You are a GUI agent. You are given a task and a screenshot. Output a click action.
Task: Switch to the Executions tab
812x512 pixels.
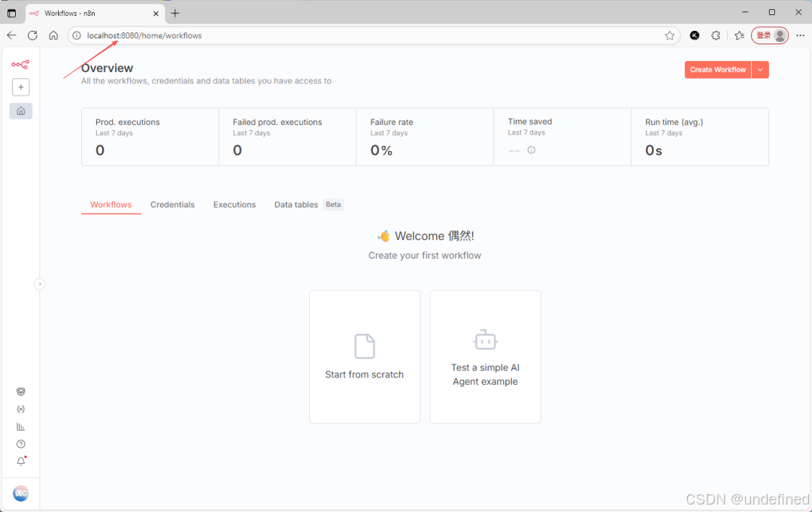(x=235, y=204)
